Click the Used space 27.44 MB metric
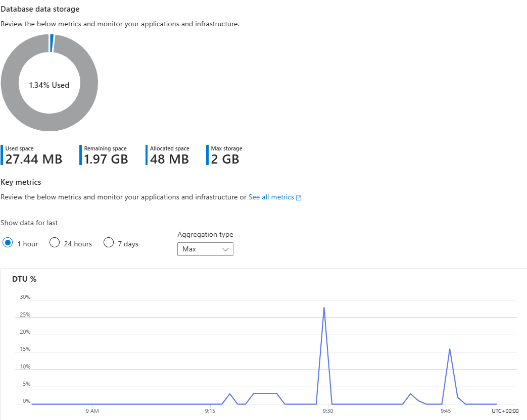 click(x=33, y=155)
